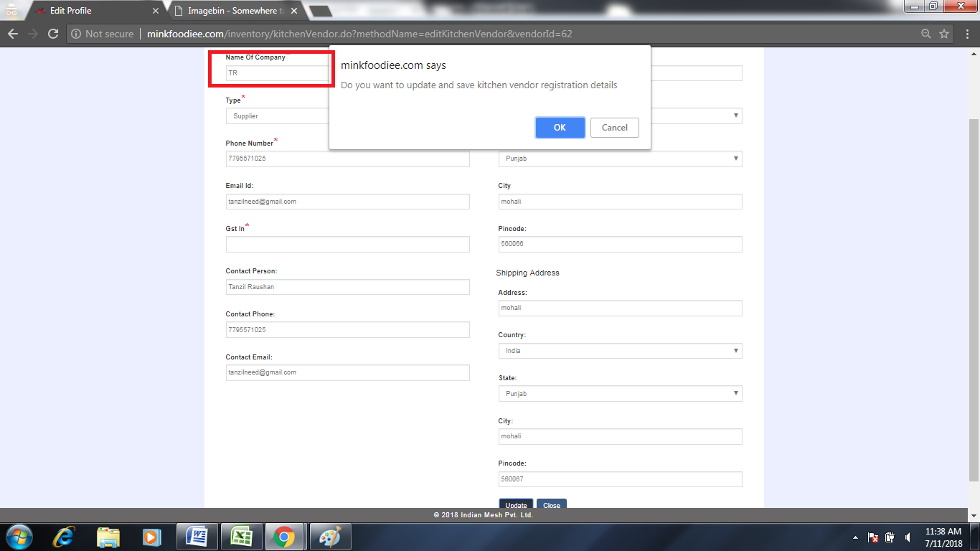Viewport: 980px width, 551px height.
Task: Click Contact Person field
Action: (347, 287)
